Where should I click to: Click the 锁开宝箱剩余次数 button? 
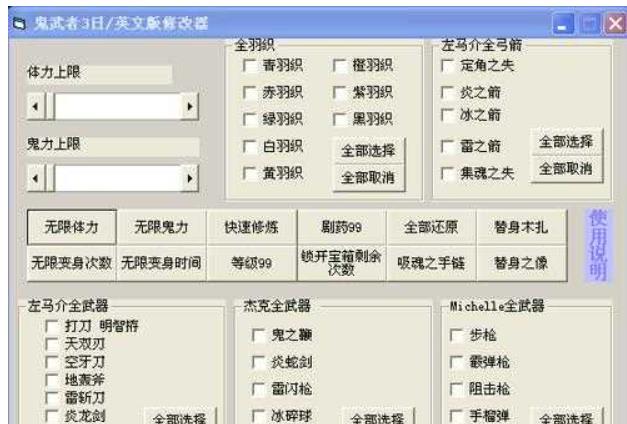click(x=341, y=263)
